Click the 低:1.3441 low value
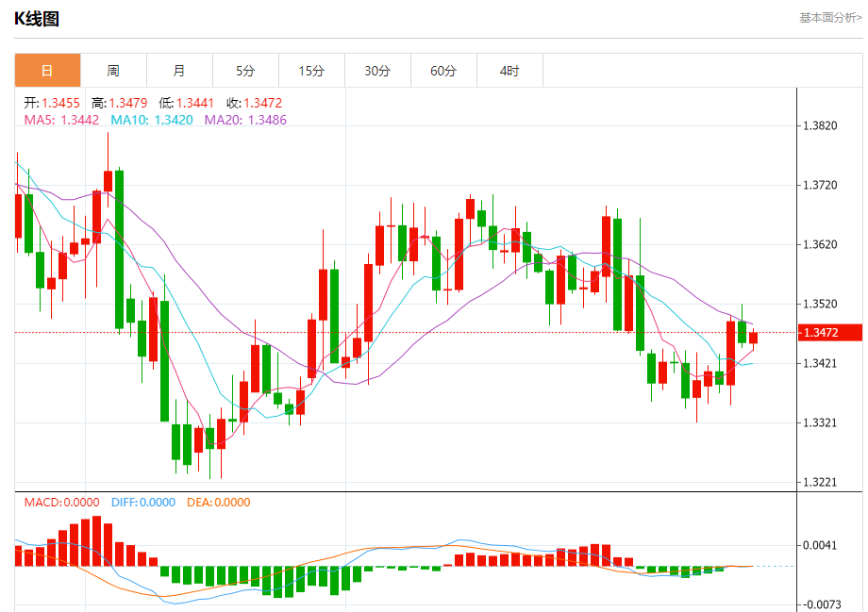The height and width of the screenshot is (612, 868). (x=187, y=103)
